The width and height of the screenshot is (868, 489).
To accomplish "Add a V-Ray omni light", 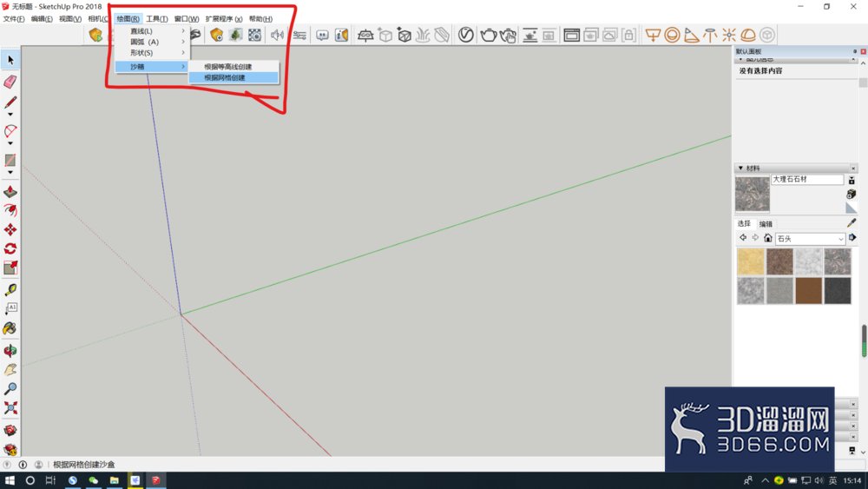I will click(728, 36).
